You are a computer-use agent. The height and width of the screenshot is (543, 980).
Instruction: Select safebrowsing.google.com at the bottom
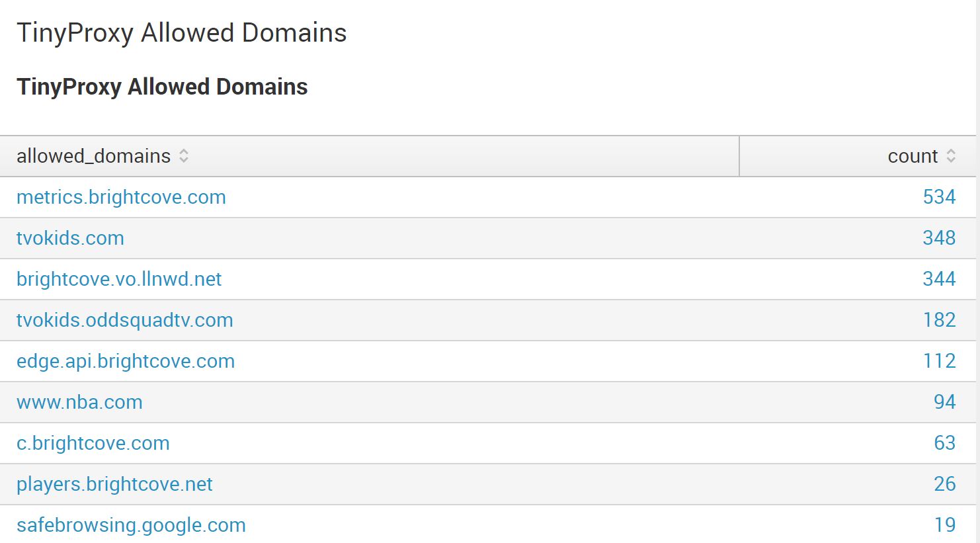[x=131, y=524]
